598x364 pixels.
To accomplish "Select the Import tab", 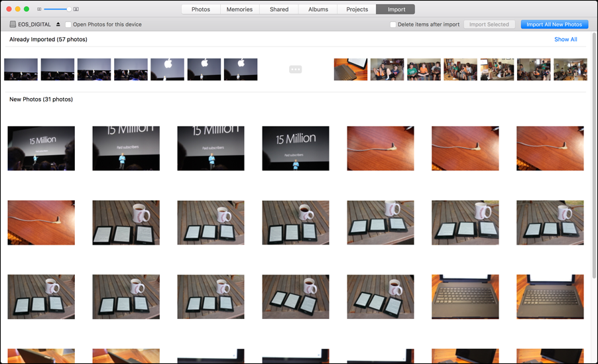I will coord(396,9).
